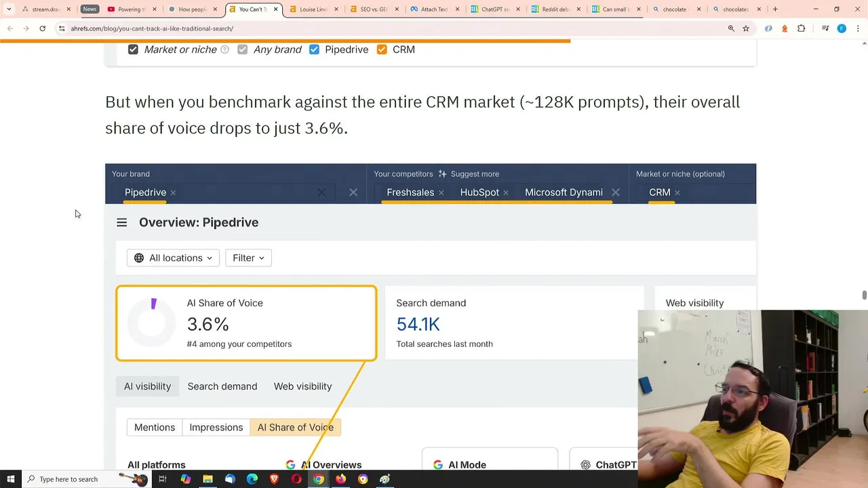This screenshot has width=868, height=488.
Task: Open File Explorer from the taskbar
Action: tap(208, 479)
